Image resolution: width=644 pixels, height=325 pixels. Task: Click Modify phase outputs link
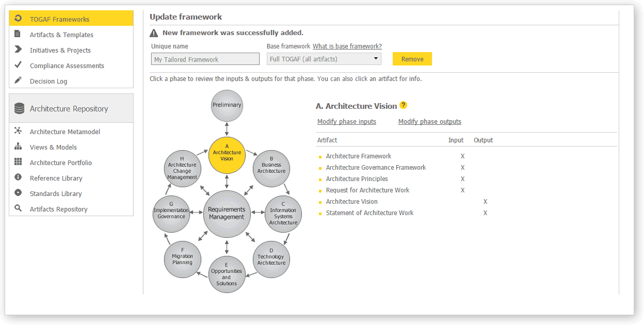430,122
